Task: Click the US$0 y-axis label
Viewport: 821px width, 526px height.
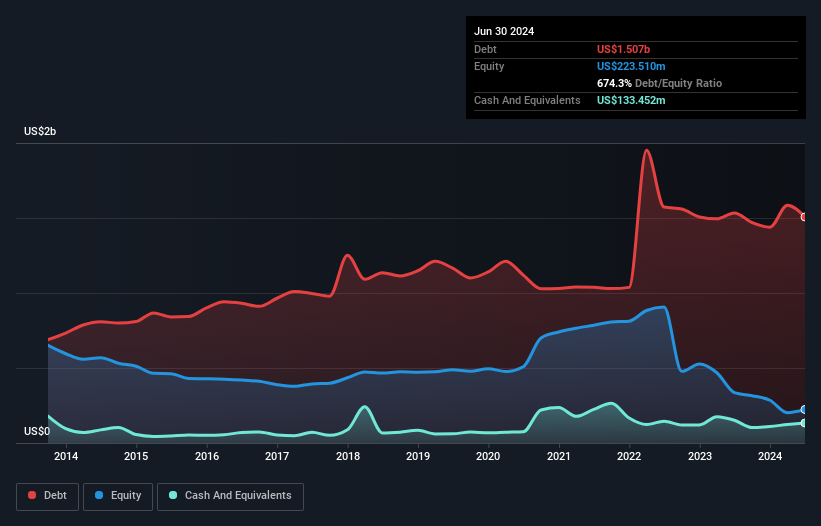Action: click(37, 431)
